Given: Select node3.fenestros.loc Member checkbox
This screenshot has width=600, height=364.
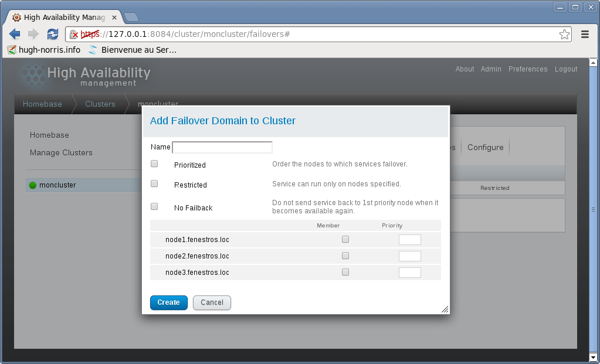Looking at the screenshot, I should [345, 272].
